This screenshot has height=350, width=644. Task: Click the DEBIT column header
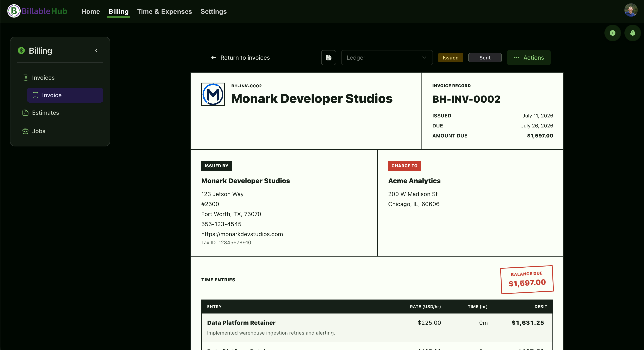coord(541,307)
